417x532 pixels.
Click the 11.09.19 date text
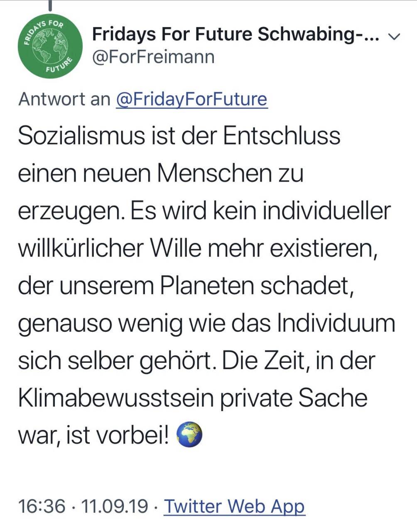(x=115, y=506)
